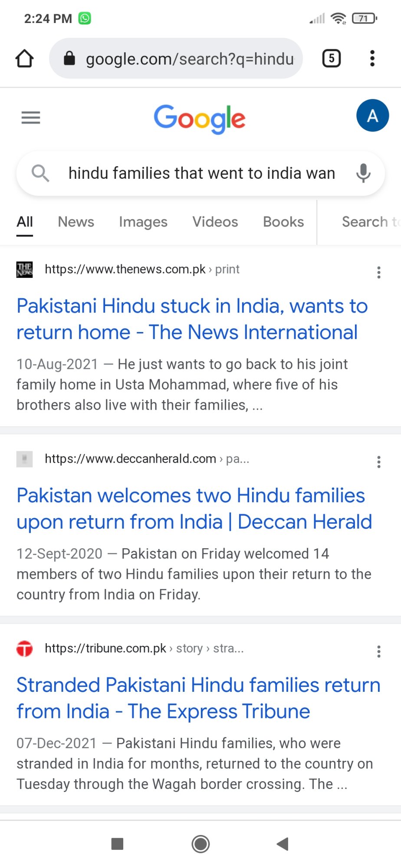Tap the microphone voice search icon
The width and height of the screenshot is (401, 868).
point(363,173)
